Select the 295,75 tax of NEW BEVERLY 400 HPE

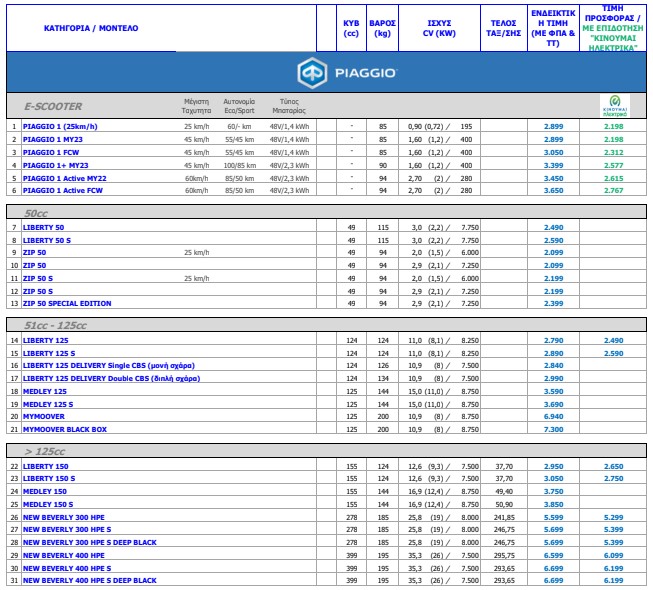[504, 555]
